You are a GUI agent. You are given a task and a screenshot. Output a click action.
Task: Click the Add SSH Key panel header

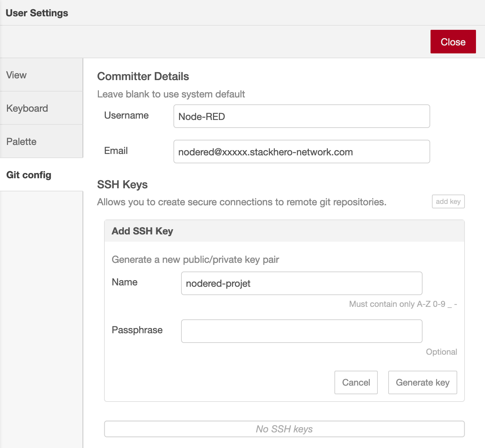point(284,231)
